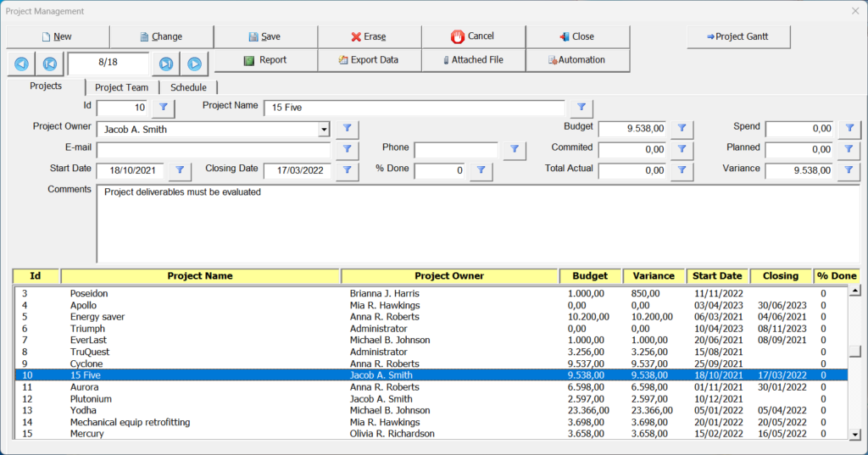
Task: Cancel the current edit
Action: 473,36
